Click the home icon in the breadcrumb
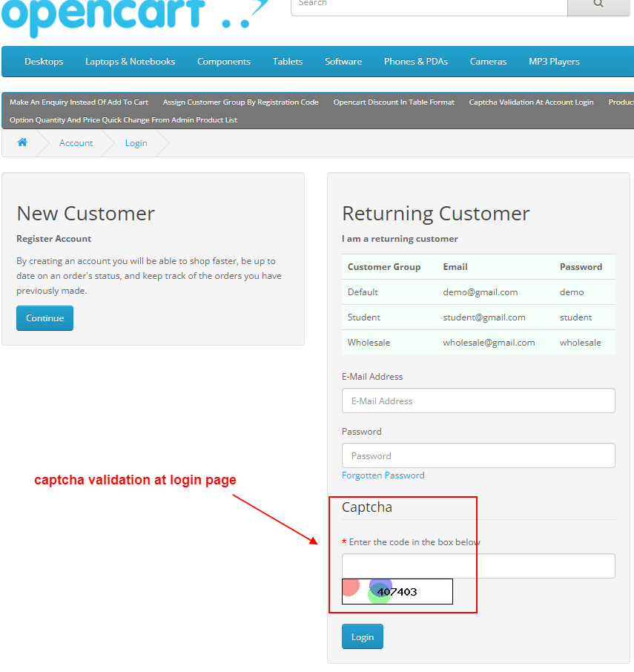The image size is (634, 672). (x=22, y=142)
